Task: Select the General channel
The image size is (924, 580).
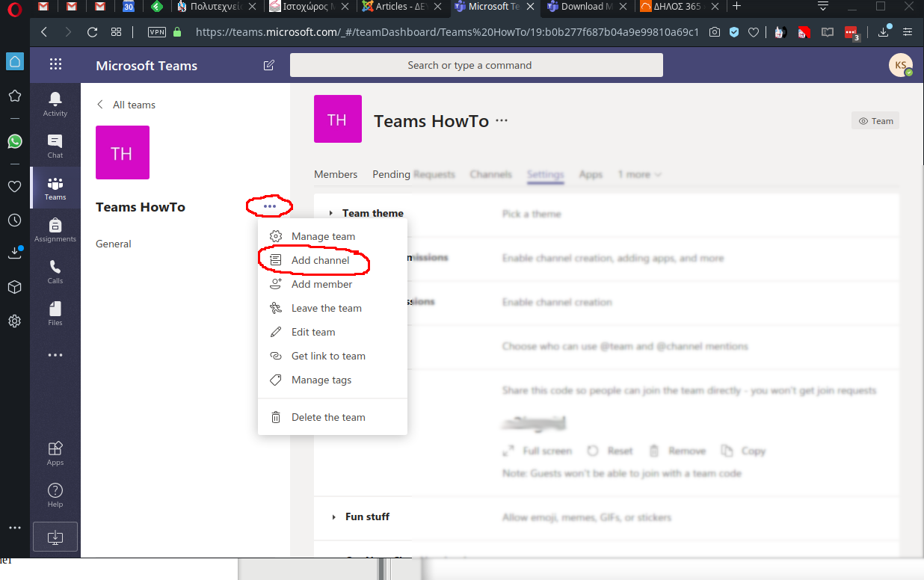Action: 114,244
